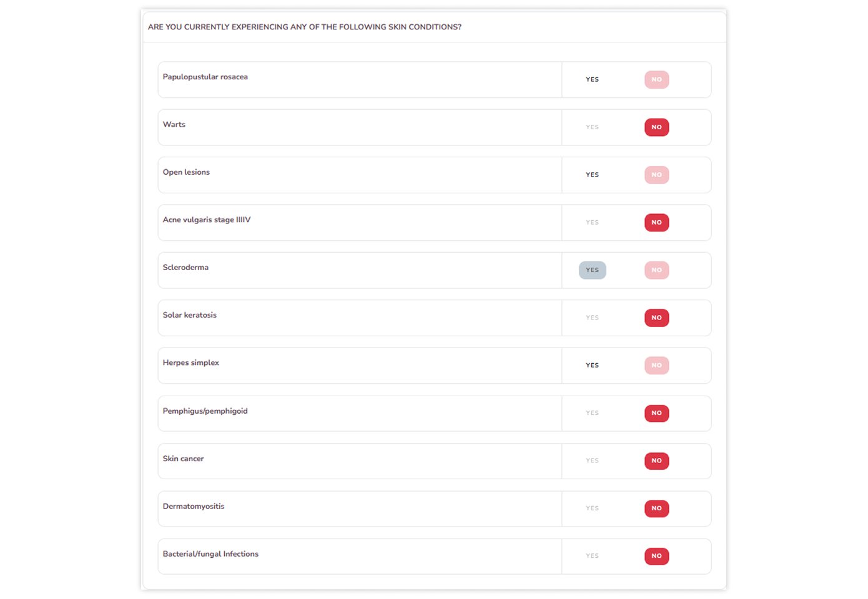Answer YES for Dermatomyositis
Image resolution: width=868 pixels, height=599 pixels.
[592, 509]
